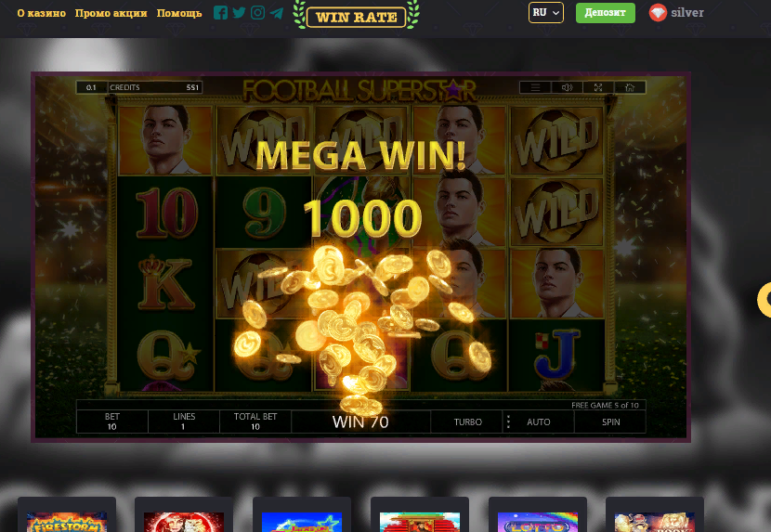Toggle fullscreen mode in the game
Viewport: 771px width, 532px height.
(x=598, y=87)
